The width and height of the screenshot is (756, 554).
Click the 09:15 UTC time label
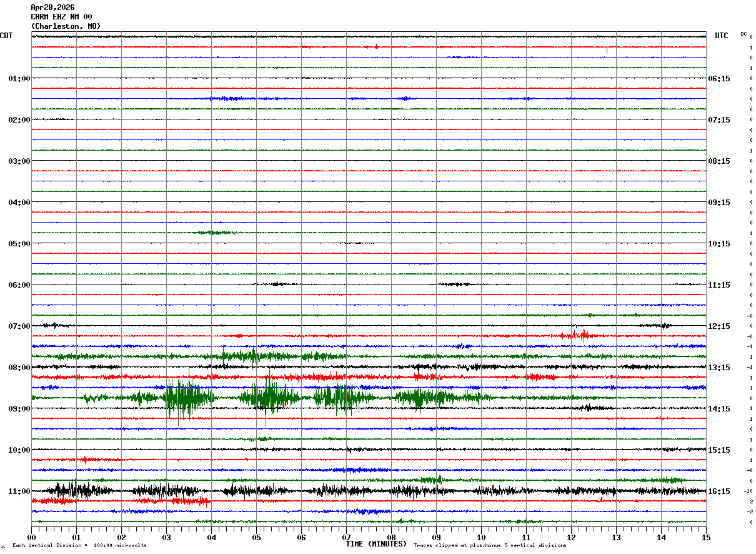pos(719,203)
